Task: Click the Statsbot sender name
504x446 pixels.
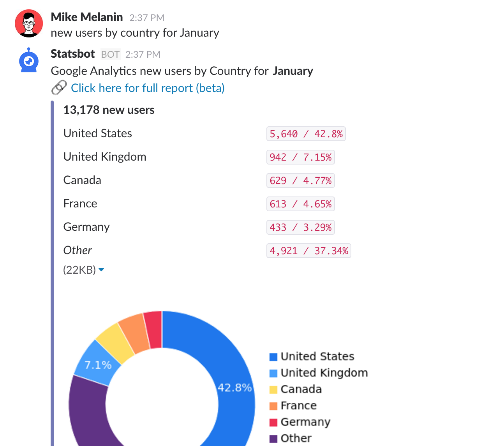Action: click(x=73, y=54)
